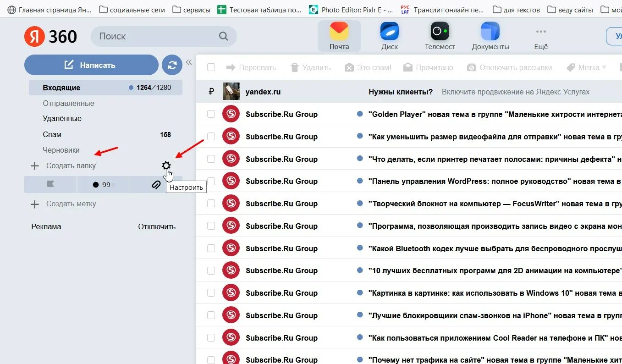Viewport: 622px width, 364px height.
Task: Click the refresh mail round button
Action: (172, 65)
